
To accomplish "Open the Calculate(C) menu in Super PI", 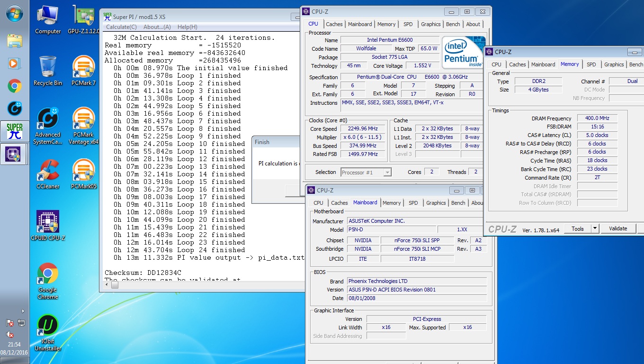I will (x=121, y=27).
